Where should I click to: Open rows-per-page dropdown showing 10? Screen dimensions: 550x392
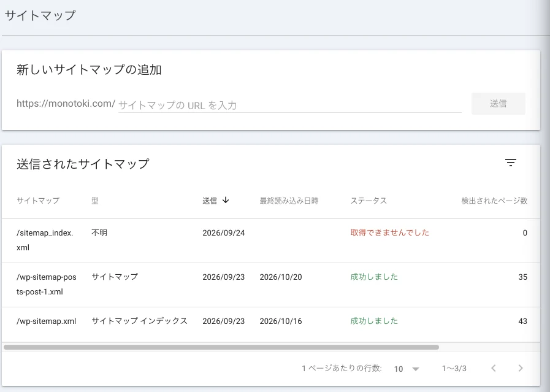click(407, 369)
